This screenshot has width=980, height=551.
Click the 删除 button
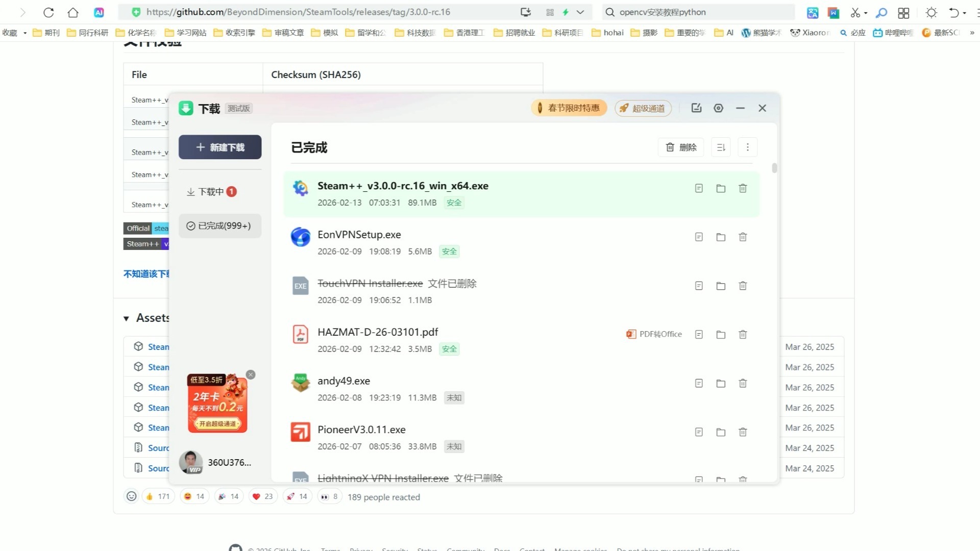click(x=681, y=147)
